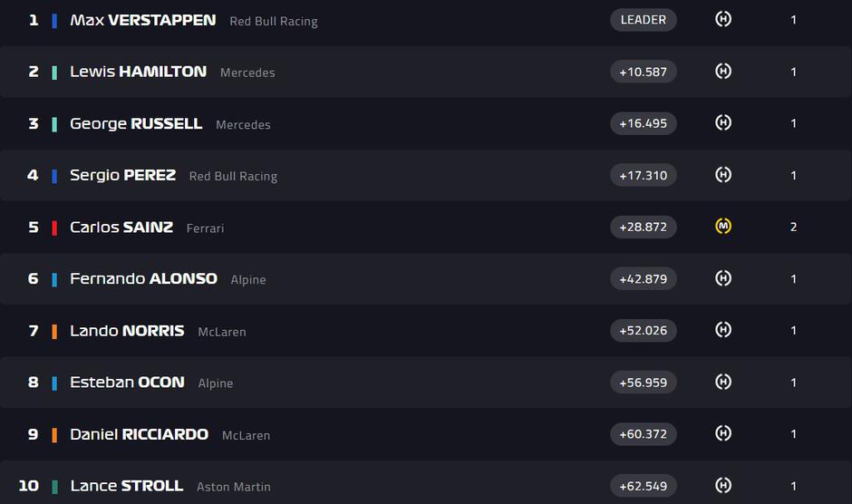Click Hamilton's hard tyre compound icon
Viewport: 852px width, 504px height.
pos(723,71)
